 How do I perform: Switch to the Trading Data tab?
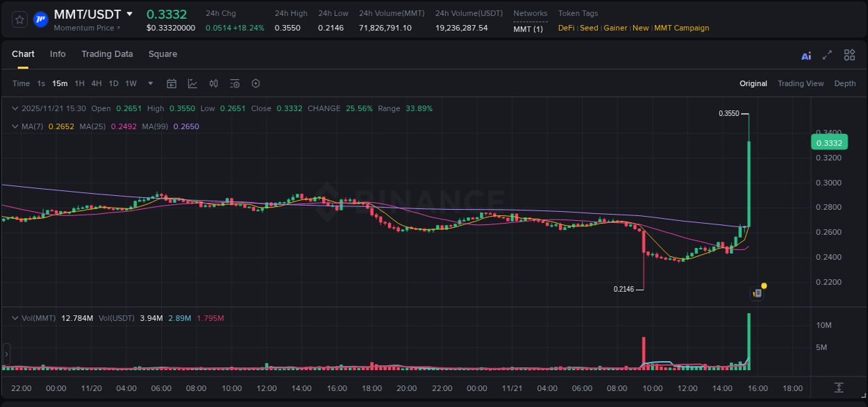point(107,54)
